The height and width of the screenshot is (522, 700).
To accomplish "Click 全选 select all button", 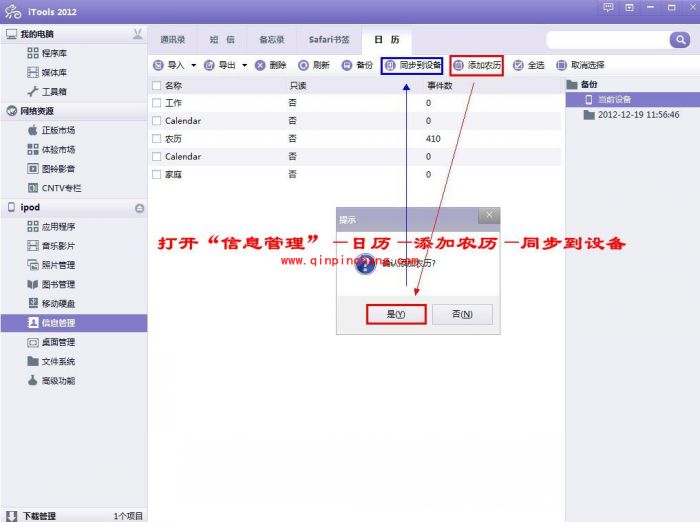I will coord(529,65).
